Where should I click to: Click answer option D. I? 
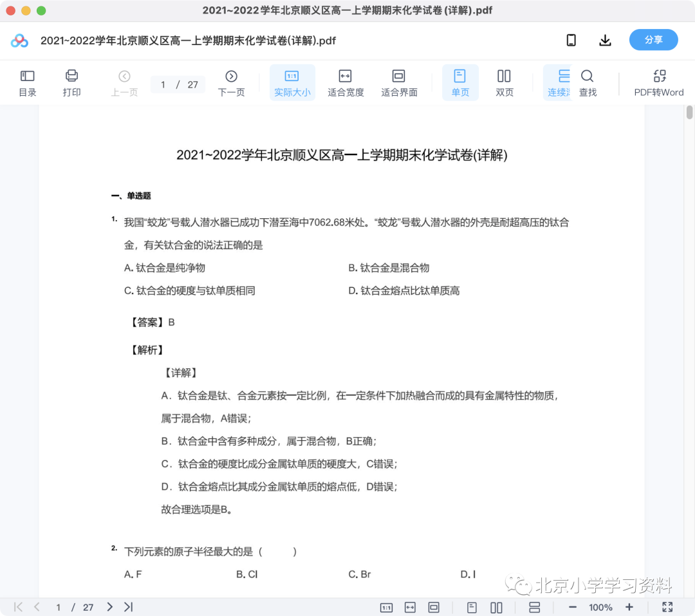click(468, 574)
